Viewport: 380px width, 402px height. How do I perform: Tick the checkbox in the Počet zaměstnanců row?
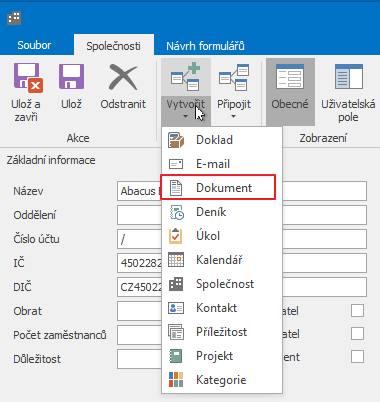(x=357, y=333)
